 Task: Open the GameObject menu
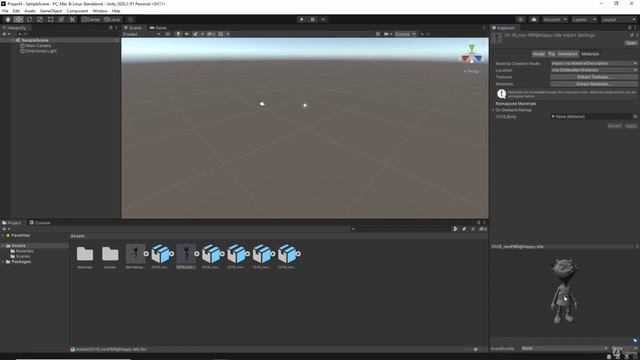tap(51, 11)
